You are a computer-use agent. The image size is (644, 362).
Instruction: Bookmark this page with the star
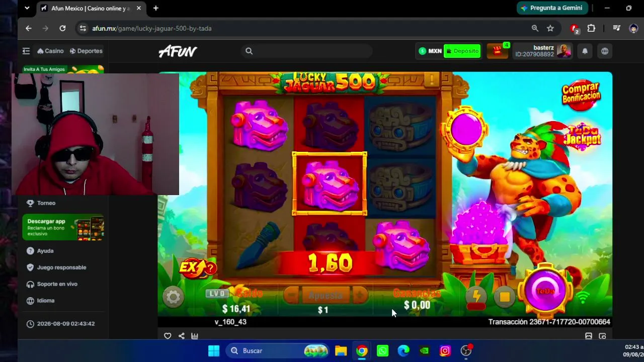(550, 29)
